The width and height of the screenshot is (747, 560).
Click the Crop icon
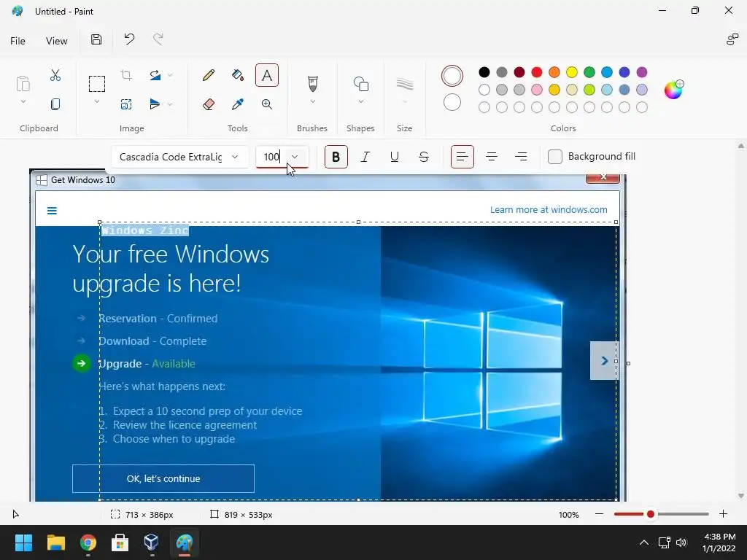point(126,75)
